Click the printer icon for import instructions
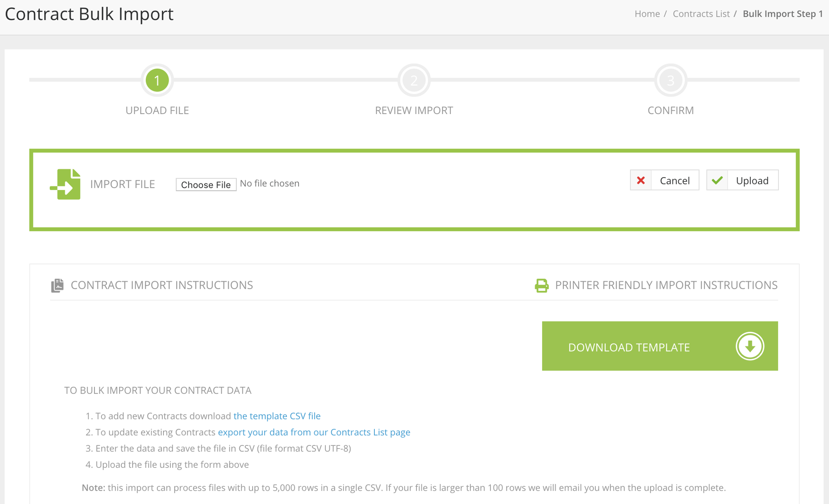The image size is (829, 504). click(541, 286)
